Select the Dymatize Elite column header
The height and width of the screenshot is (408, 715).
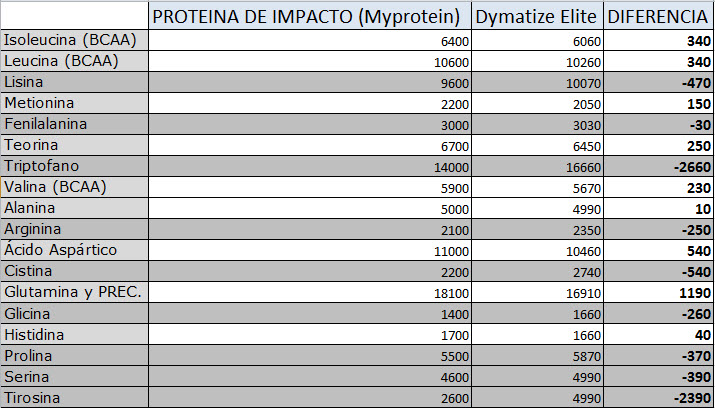(x=538, y=16)
